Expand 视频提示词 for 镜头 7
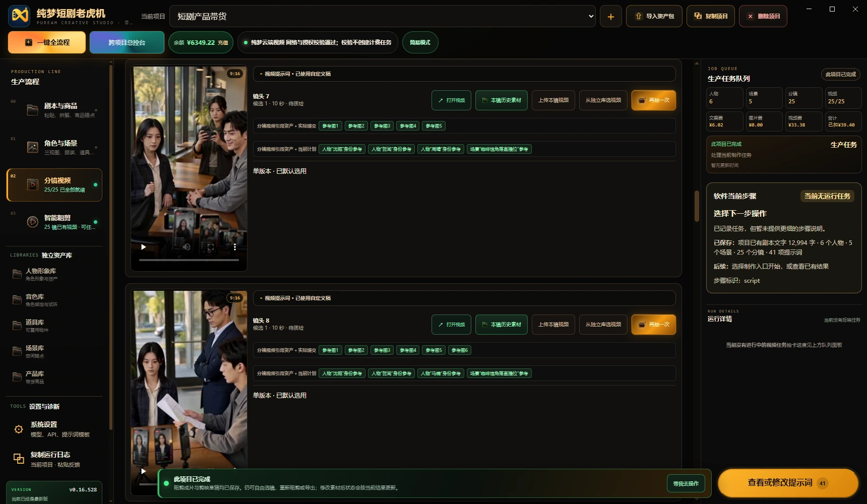The width and height of the screenshot is (867, 504). point(464,74)
